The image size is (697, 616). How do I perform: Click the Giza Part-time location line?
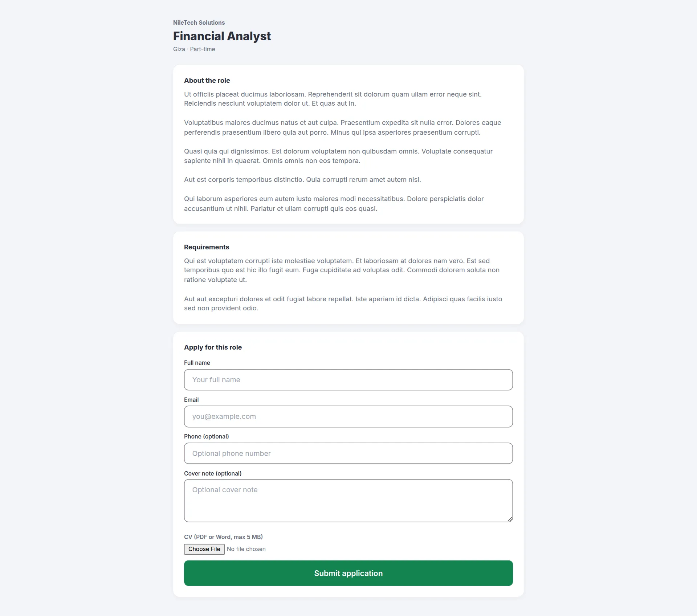pos(194,49)
